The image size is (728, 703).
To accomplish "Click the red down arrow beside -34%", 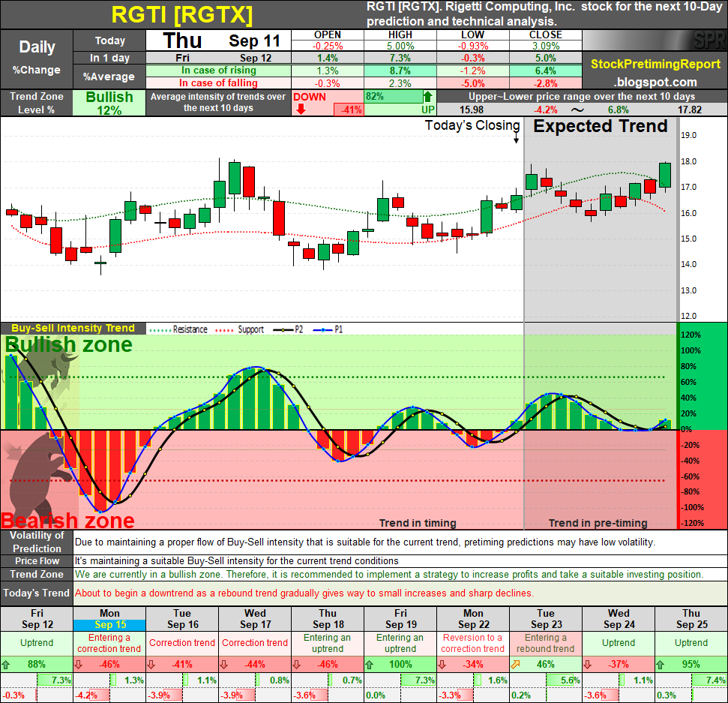I will [x=442, y=665].
